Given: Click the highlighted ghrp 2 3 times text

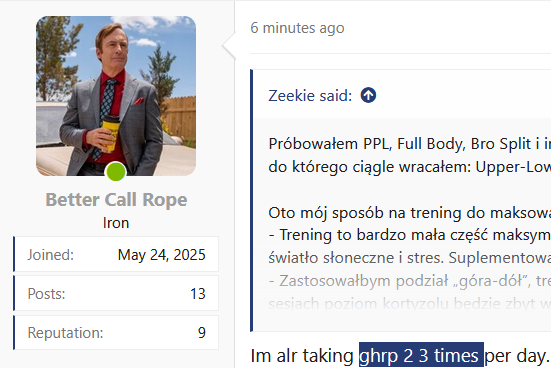Looking at the screenshot, I should tap(421, 355).
